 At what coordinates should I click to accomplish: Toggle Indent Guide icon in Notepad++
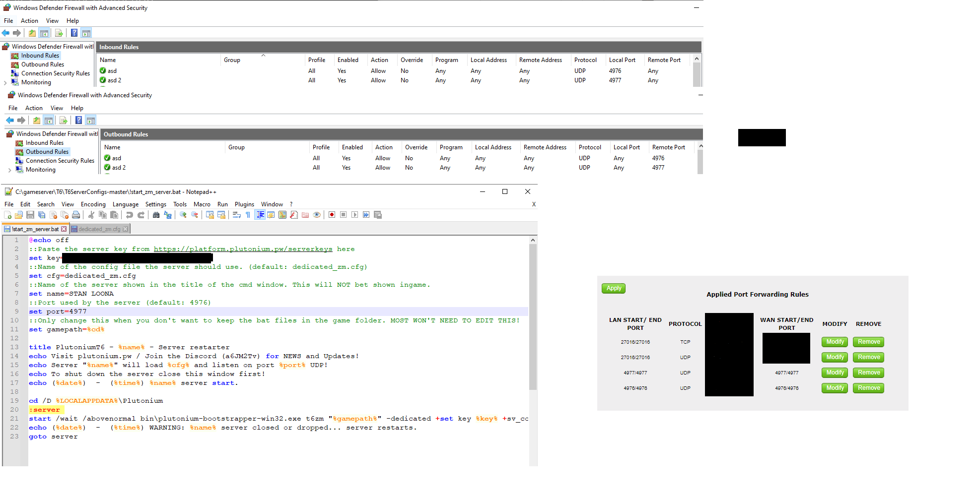[260, 215]
